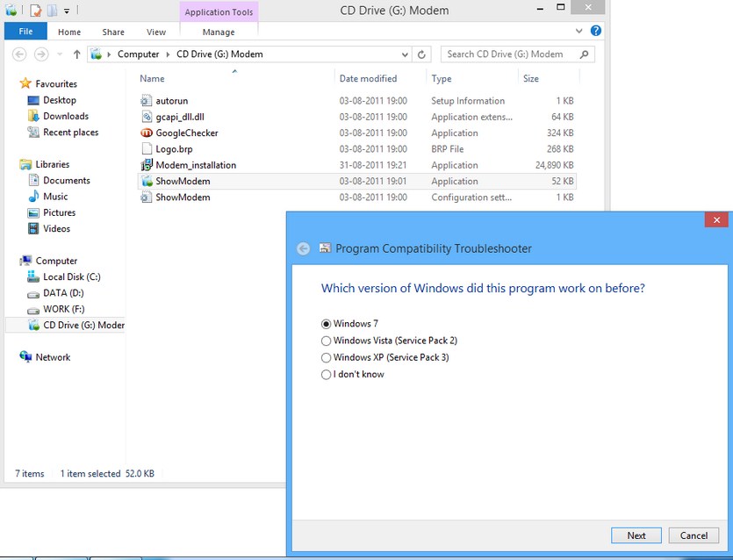Image resolution: width=733 pixels, height=560 pixels.
Task: Sort files by Type column header
Action: (442, 78)
